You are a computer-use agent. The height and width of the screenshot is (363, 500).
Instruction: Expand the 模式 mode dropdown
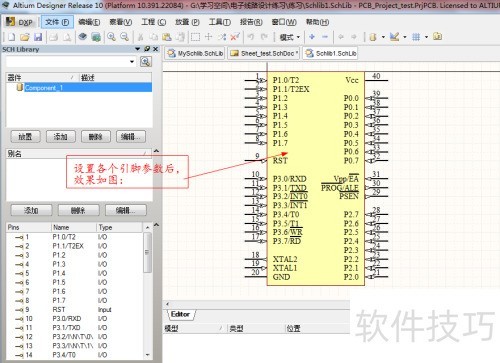click(290, 37)
